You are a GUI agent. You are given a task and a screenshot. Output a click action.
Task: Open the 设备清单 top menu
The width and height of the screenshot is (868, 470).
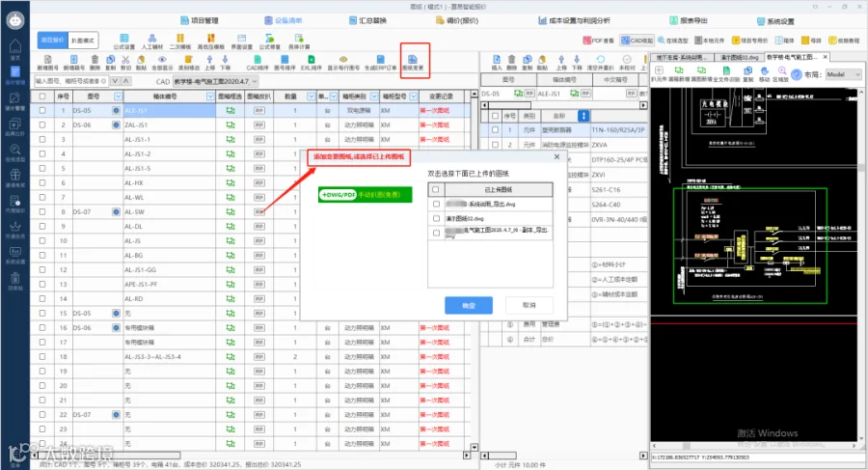(283, 20)
